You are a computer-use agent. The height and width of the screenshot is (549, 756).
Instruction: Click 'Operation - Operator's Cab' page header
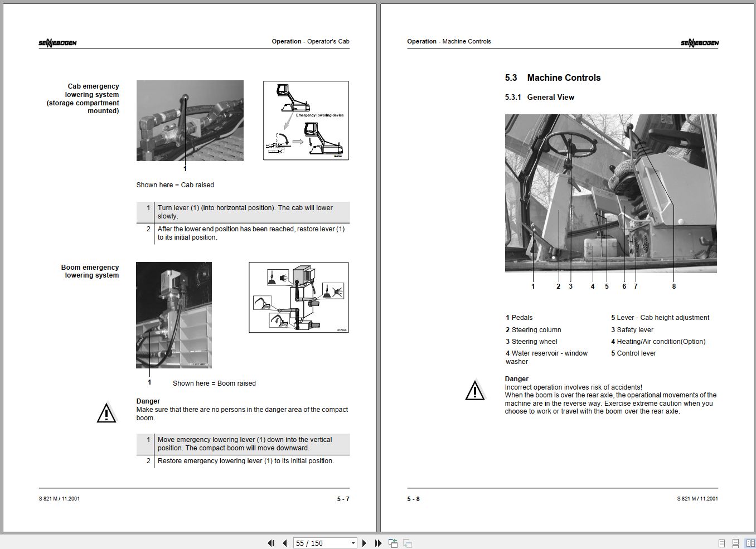point(311,41)
